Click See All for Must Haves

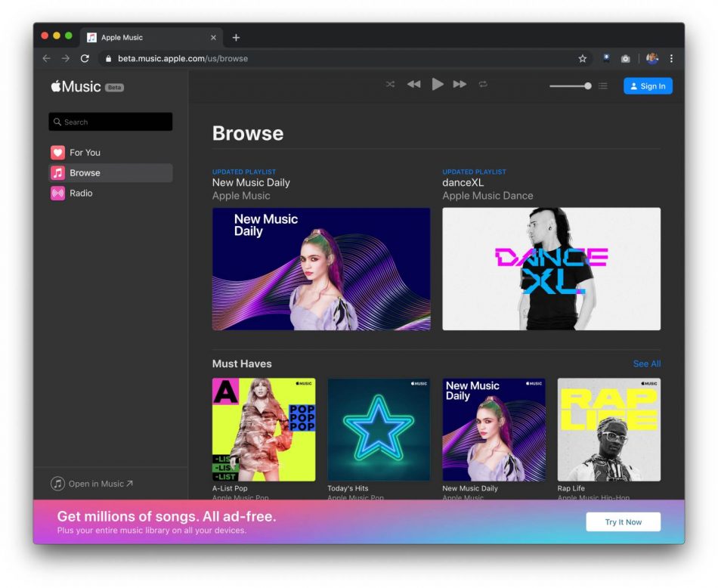pos(646,364)
